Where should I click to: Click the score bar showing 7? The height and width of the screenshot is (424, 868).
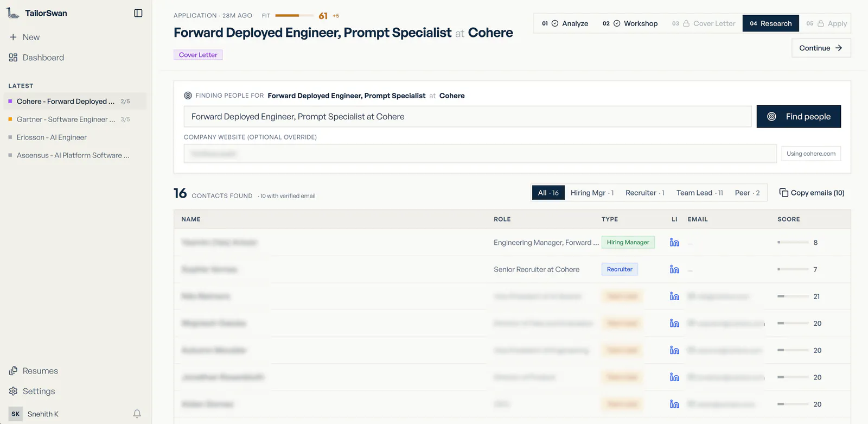[793, 269]
